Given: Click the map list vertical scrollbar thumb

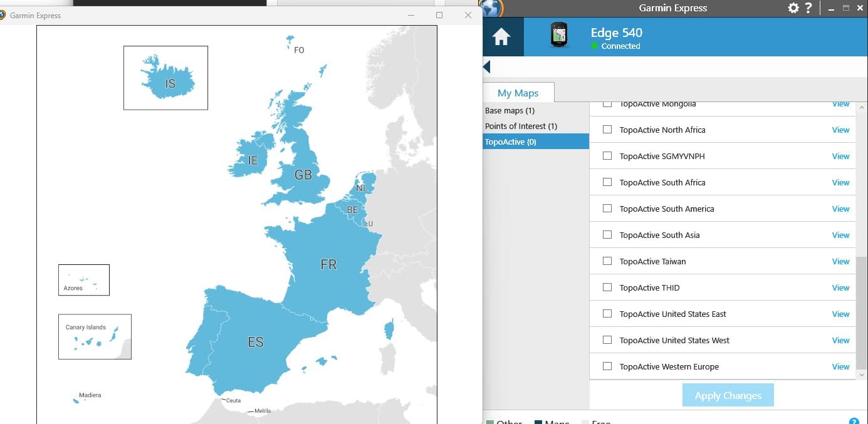Looking at the screenshot, I should [862, 312].
